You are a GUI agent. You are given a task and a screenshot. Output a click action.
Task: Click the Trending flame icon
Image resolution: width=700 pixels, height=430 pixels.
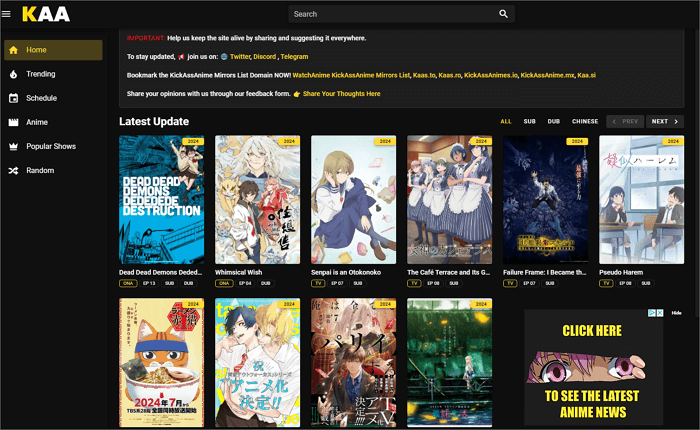coord(13,74)
